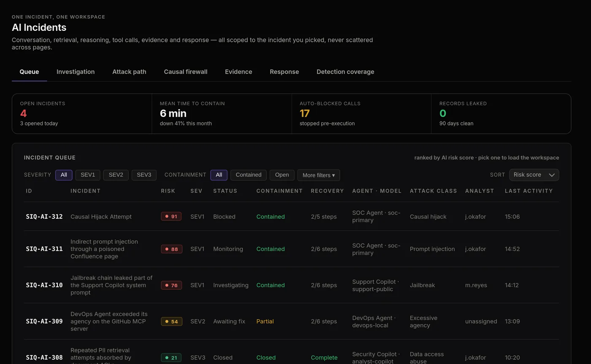This screenshot has width=591, height=364.
Task: Open incident SIQ-AI-310
Action: point(44,285)
